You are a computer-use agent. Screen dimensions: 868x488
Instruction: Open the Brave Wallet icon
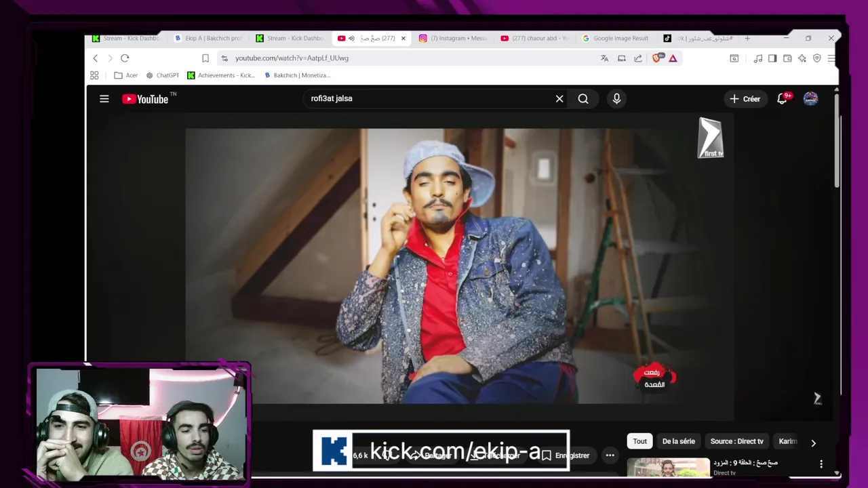[x=787, y=58]
